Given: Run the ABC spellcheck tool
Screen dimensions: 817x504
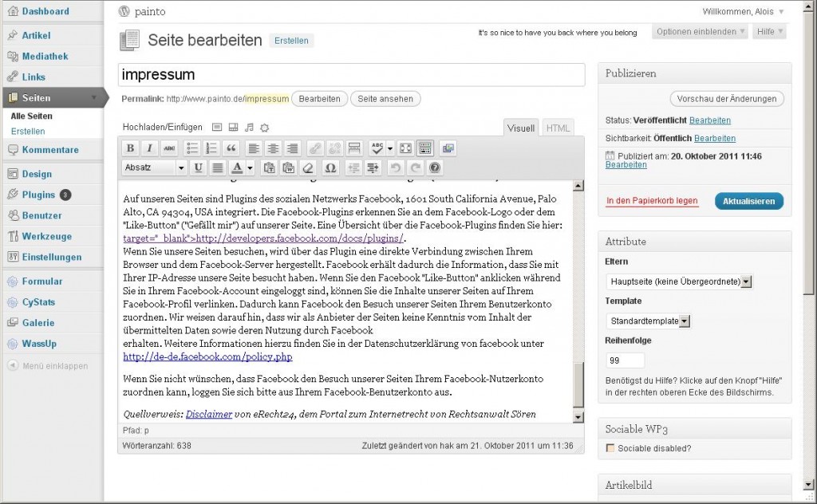Looking at the screenshot, I should (x=377, y=148).
